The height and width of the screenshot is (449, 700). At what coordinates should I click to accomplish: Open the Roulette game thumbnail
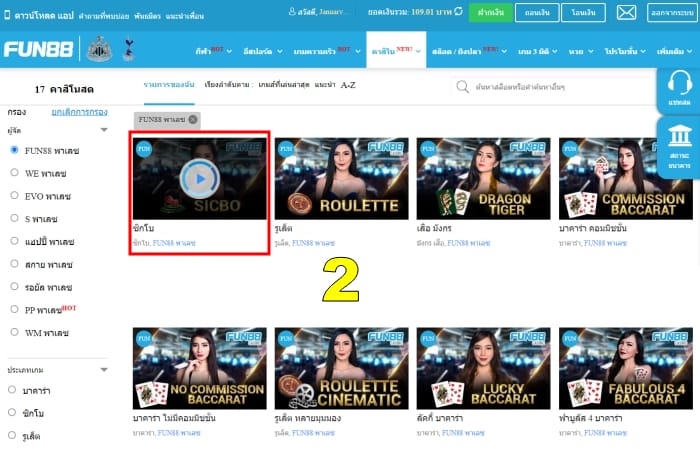[342, 179]
